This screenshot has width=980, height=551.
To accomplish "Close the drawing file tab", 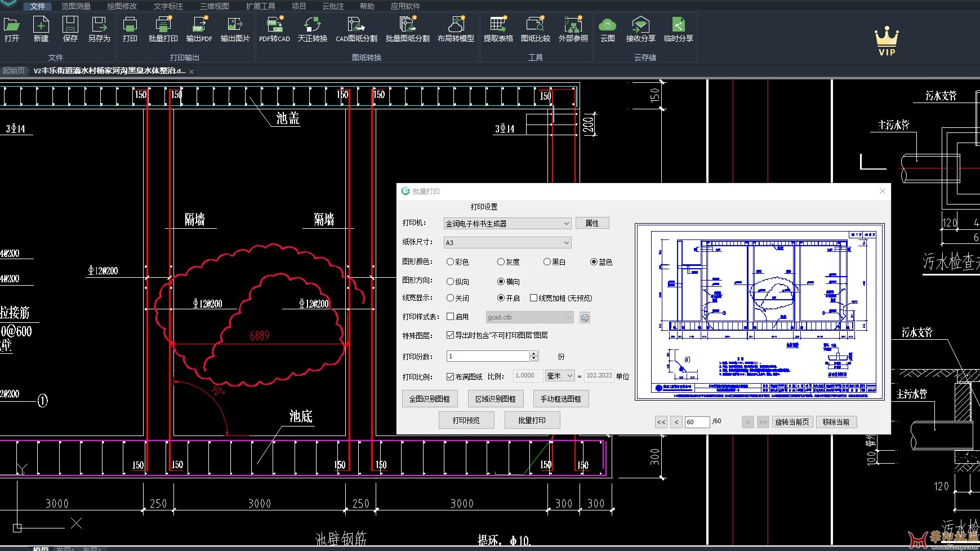I will [191, 72].
